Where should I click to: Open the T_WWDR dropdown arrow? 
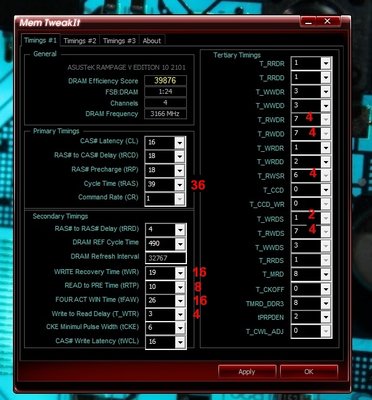click(326, 92)
